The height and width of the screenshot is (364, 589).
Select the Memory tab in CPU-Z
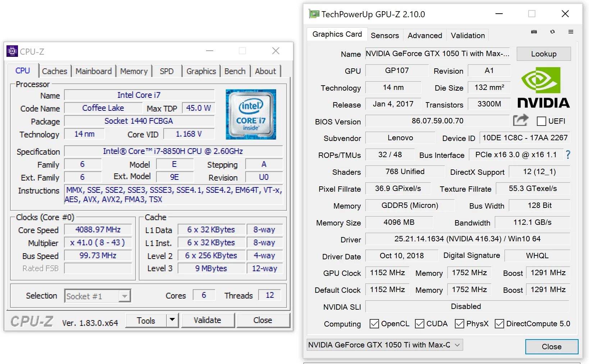(x=134, y=71)
